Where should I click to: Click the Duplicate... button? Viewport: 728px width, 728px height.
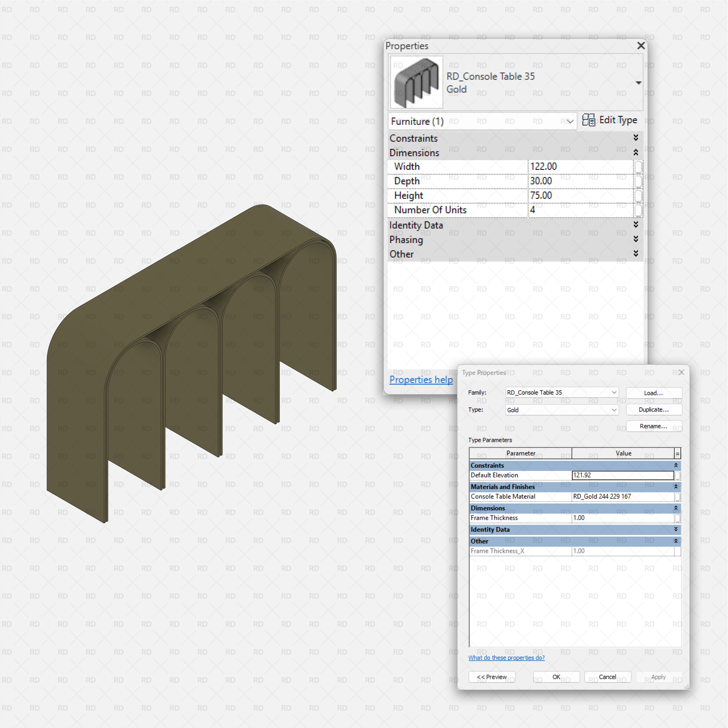[653, 409]
